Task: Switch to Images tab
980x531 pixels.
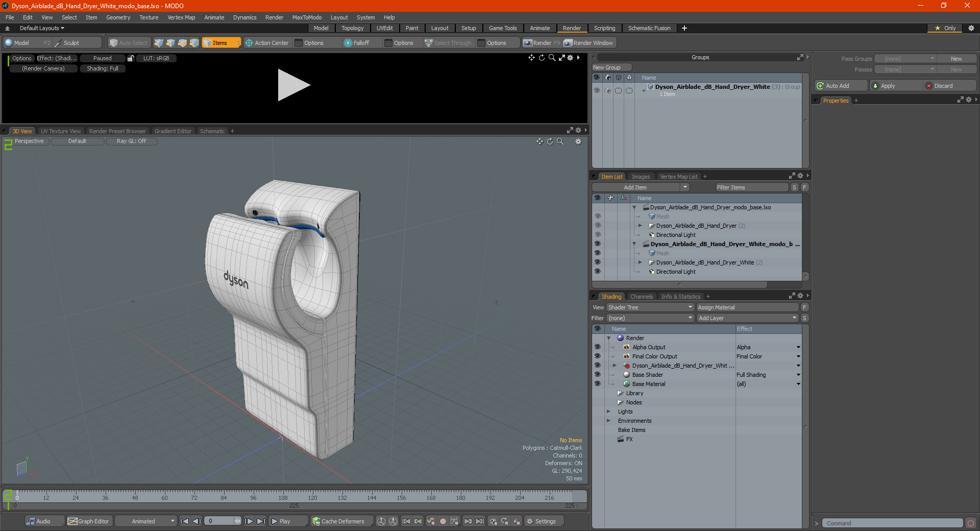Action: [x=641, y=177]
